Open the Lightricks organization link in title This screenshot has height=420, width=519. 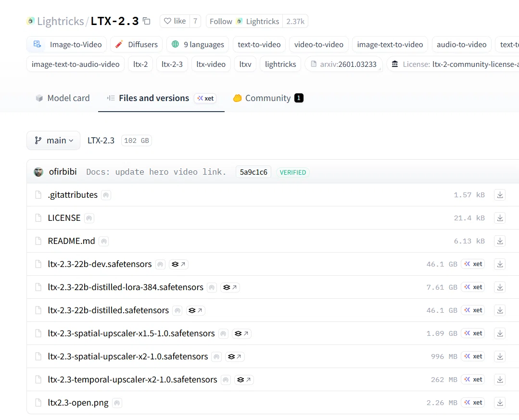60,21
